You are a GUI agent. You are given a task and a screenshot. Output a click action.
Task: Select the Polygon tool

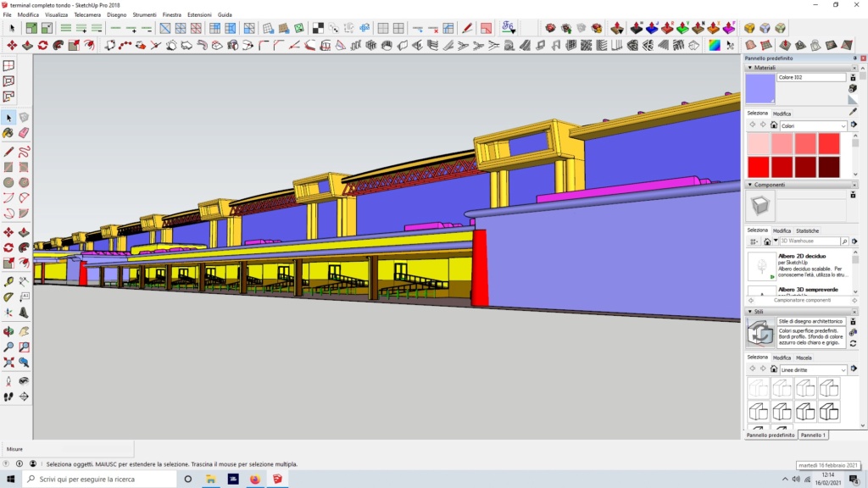pyautogui.click(x=24, y=183)
